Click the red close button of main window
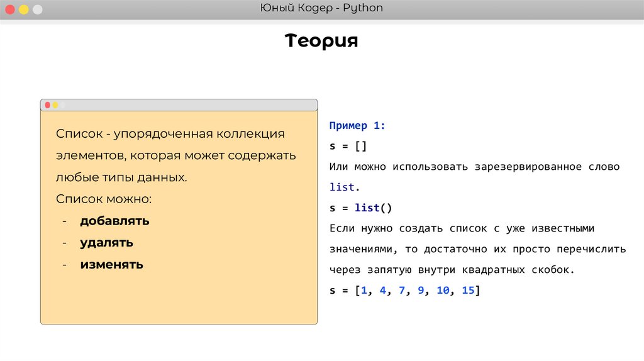The height and width of the screenshot is (361, 644). point(10,9)
